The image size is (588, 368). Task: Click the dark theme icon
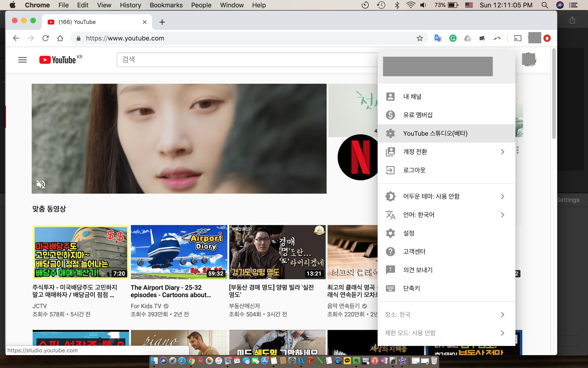click(x=390, y=196)
